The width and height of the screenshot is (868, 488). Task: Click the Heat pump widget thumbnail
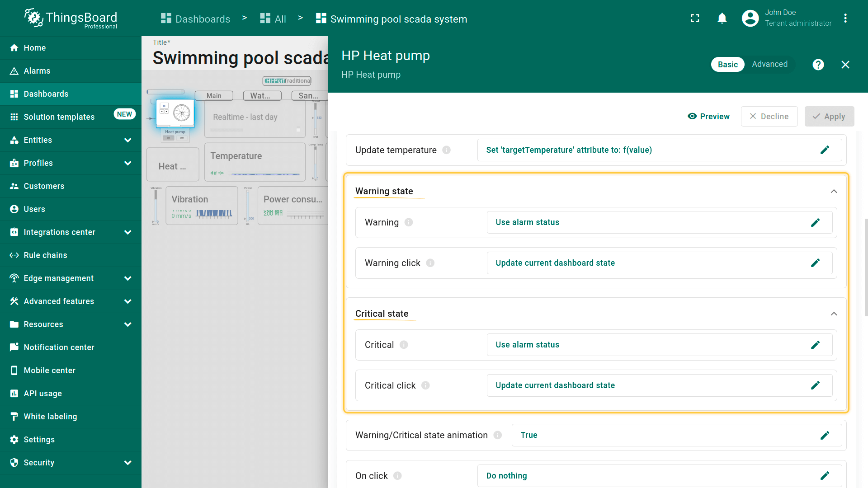pyautogui.click(x=175, y=113)
